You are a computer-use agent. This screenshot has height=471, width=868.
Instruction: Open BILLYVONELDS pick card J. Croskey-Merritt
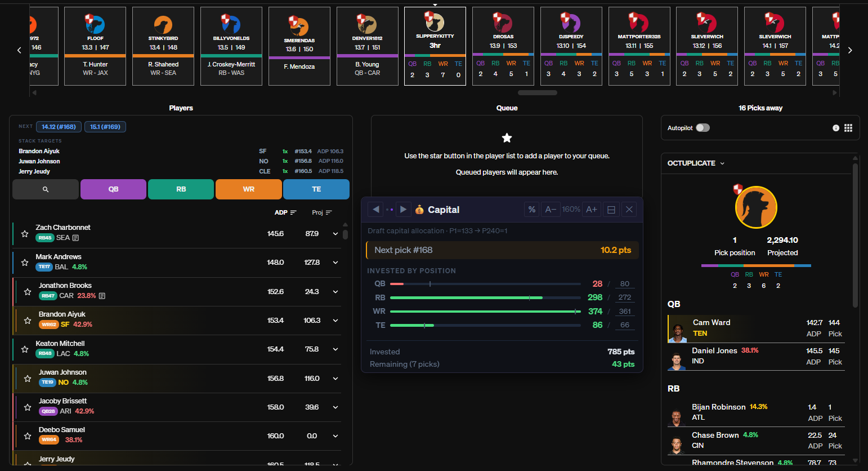[231, 46]
